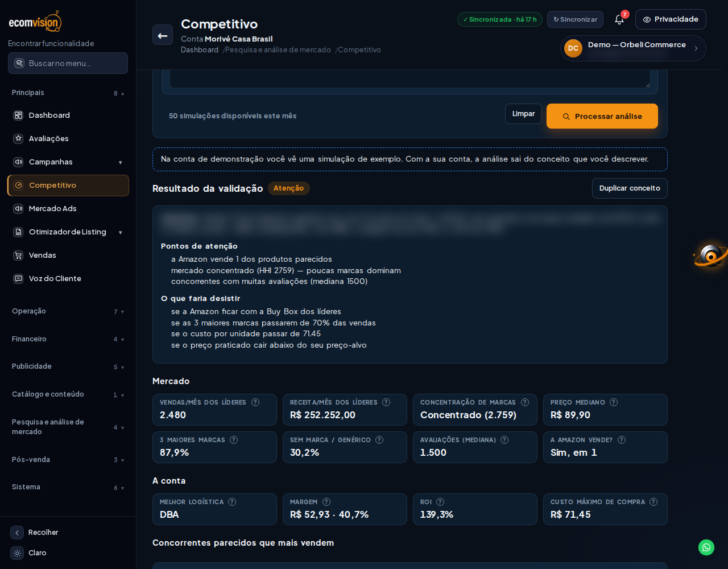Expand the Campanhas submenu arrow

(121, 163)
